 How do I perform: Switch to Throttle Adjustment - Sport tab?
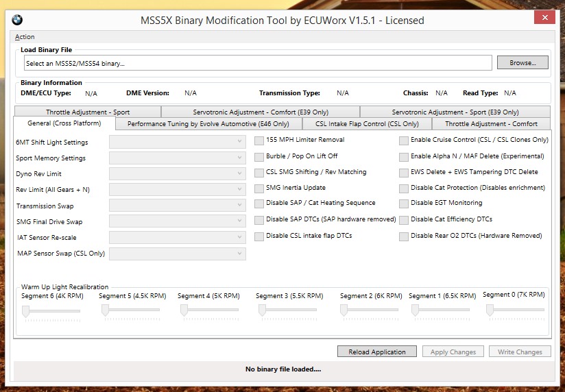point(88,112)
